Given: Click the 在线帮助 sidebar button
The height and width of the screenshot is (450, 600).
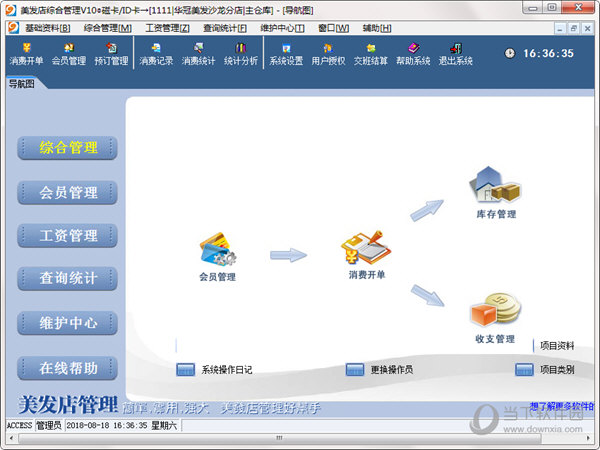Looking at the screenshot, I should [67, 368].
